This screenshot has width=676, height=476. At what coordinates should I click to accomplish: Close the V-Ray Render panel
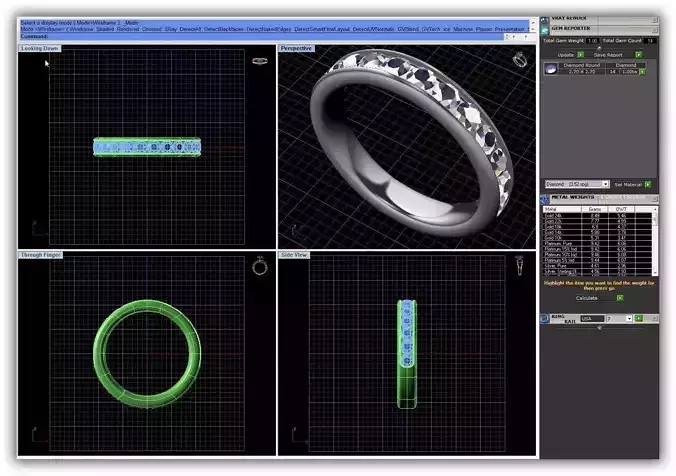pos(654,20)
